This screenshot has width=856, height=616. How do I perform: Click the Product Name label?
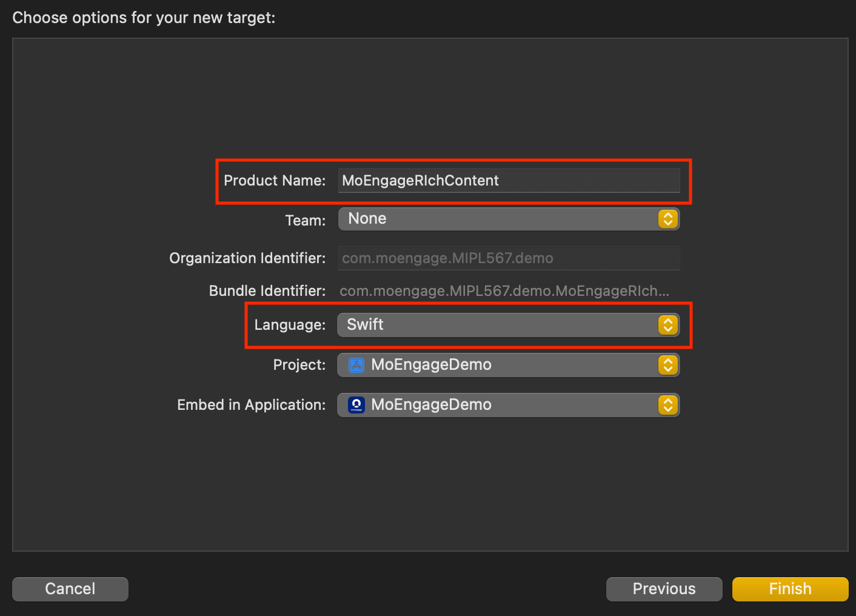[275, 181]
